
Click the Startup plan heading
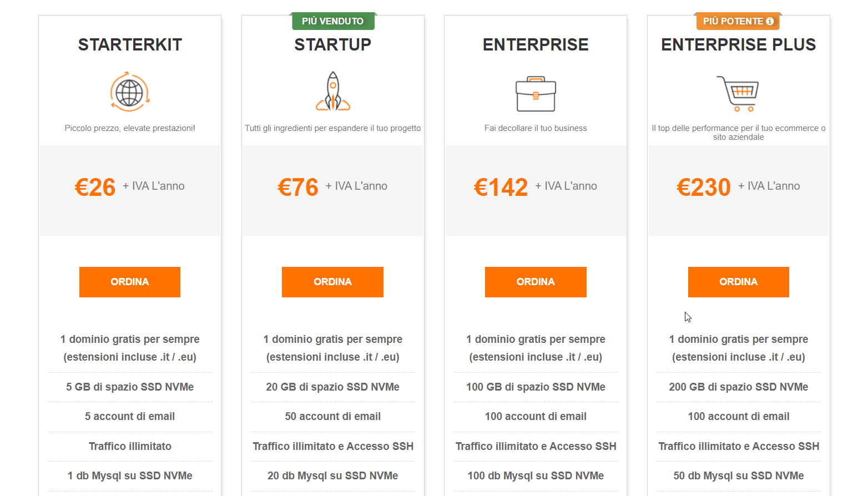click(x=333, y=45)
